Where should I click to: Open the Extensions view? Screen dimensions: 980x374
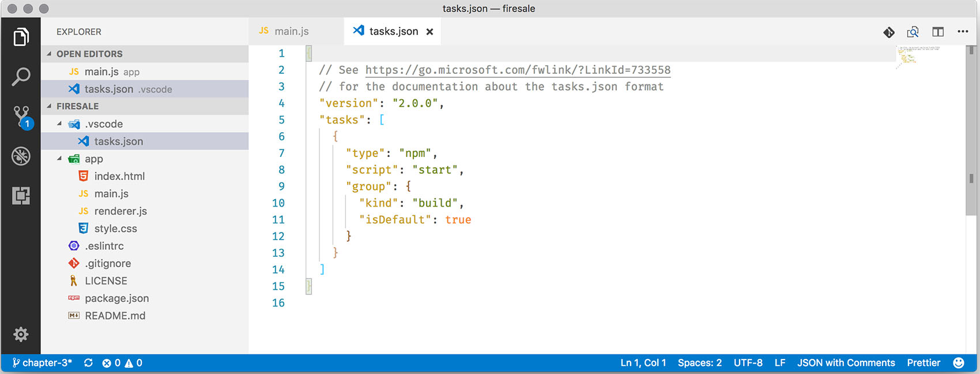coord(21,196)
